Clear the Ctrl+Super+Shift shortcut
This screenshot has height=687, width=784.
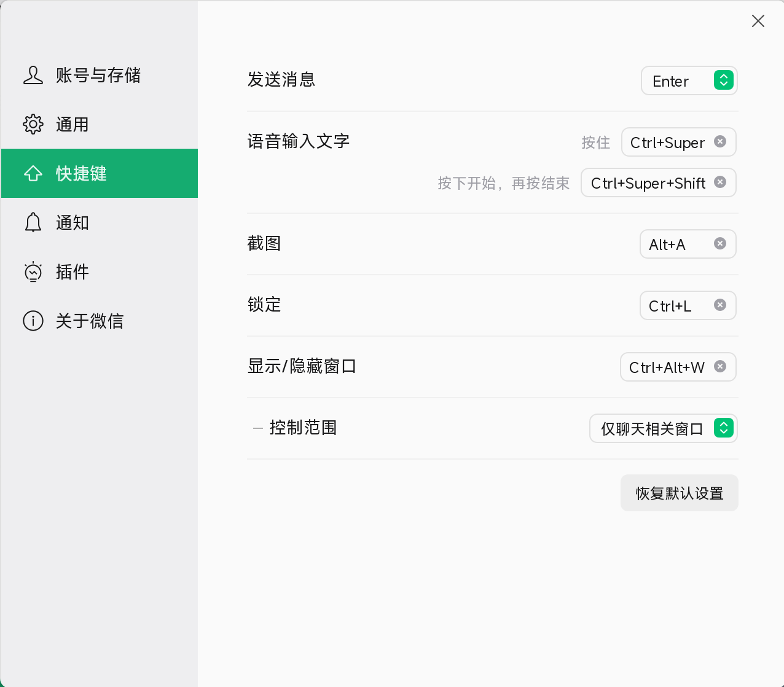click(x=720, y=183)
